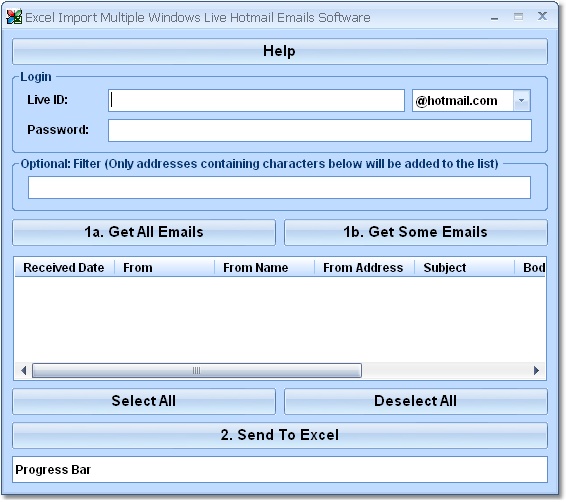Viewport: 566px width, 502px height.
Task: Click the Deselect All button
Action: click(x=415, y=401)
